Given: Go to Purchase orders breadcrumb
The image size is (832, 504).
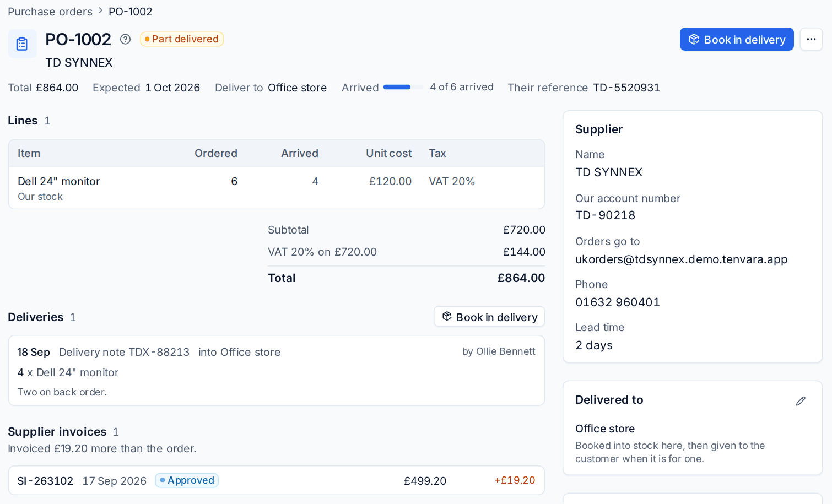Looking at the screenshot, I should tap(50, 12).
